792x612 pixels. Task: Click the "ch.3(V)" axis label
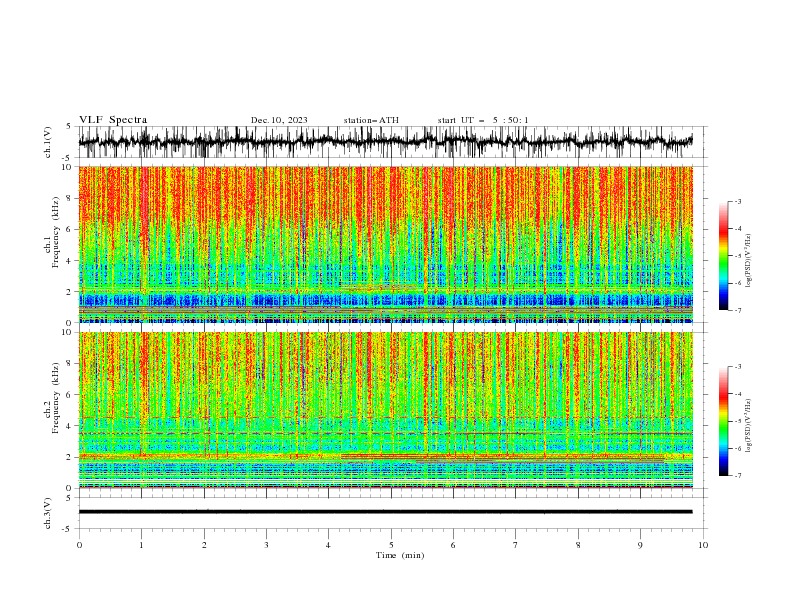(48, 513)
